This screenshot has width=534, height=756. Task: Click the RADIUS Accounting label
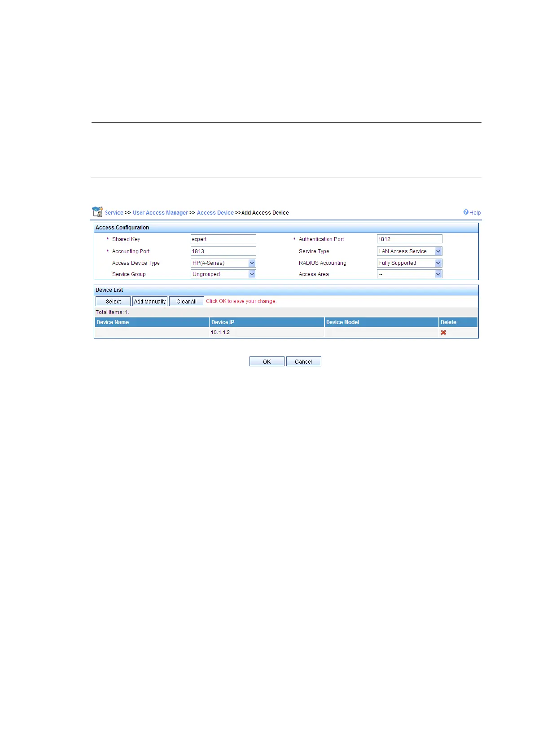tap(323, 263)
